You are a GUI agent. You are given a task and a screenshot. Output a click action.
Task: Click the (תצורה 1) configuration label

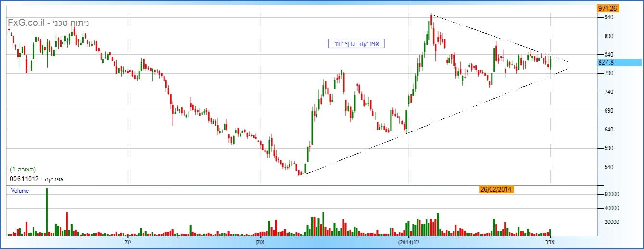click(x=23, y=170)
